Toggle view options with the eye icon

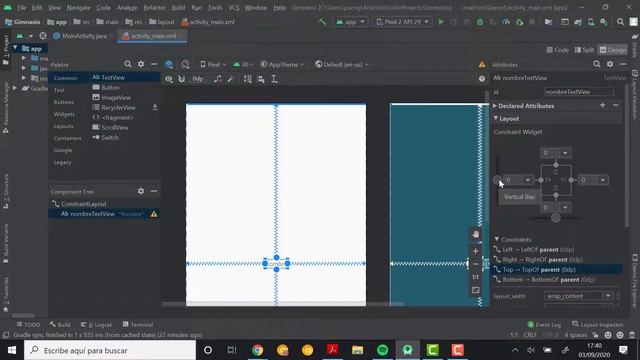(x=169, y=79)
